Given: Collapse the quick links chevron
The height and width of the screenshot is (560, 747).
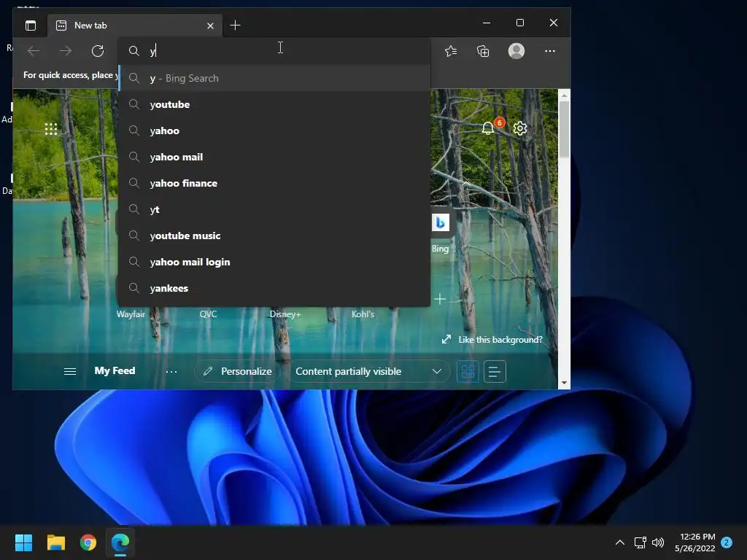Looking at the screenshot, I should [466, 184].
